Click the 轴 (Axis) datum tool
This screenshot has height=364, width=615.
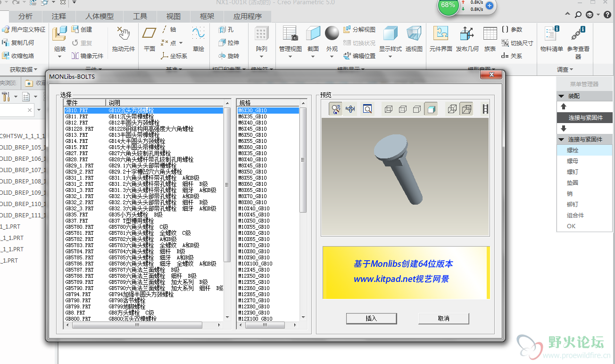tap(168, 29)
